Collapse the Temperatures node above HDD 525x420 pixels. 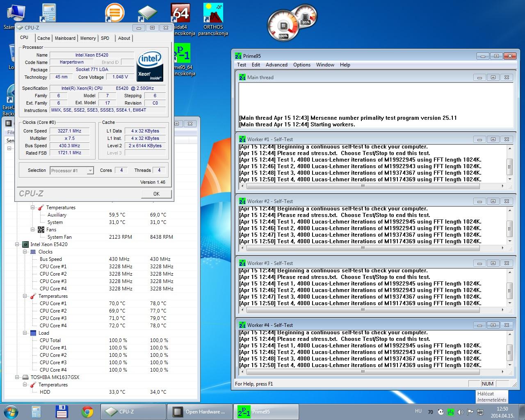25,385
